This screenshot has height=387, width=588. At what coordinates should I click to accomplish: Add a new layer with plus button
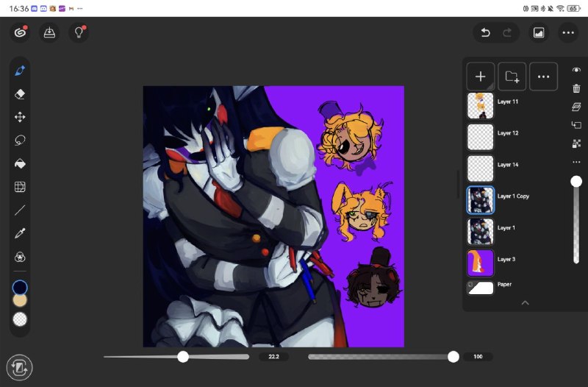point(481,77)
